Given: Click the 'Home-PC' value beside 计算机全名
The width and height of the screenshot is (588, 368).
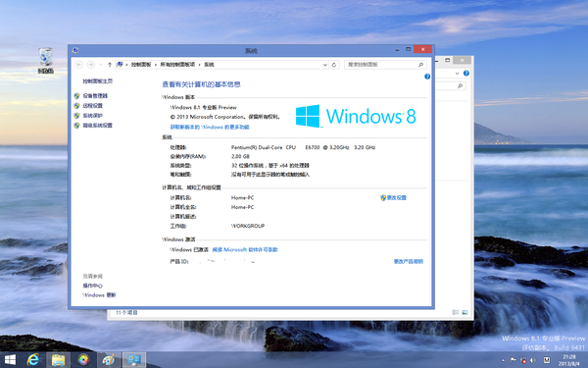Looking at the screenshot, I should click(242, 207).
